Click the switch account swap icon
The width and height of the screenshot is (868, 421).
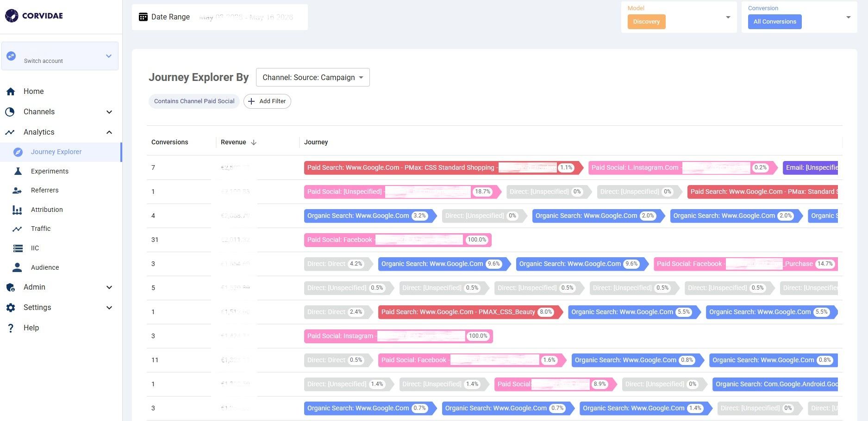(11, 56)
